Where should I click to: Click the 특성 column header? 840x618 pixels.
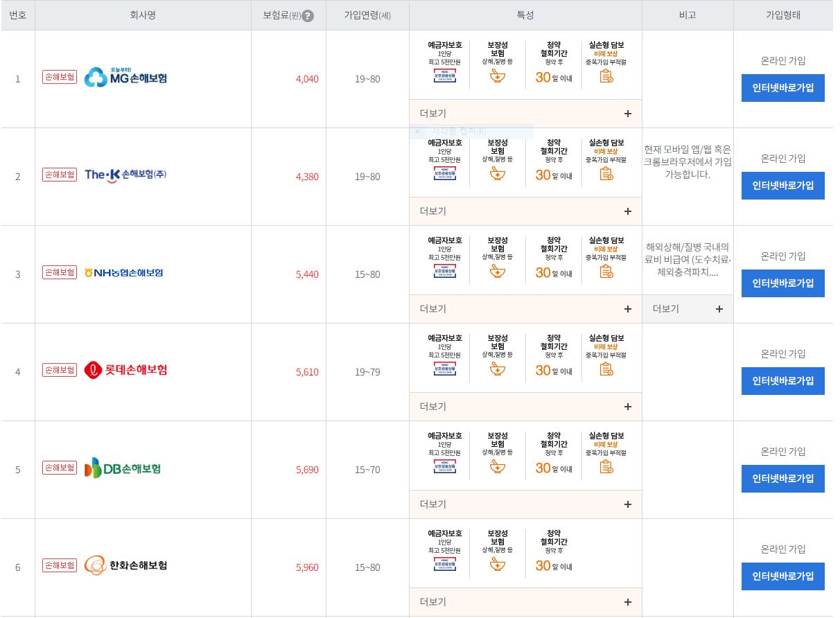(525, 15)
